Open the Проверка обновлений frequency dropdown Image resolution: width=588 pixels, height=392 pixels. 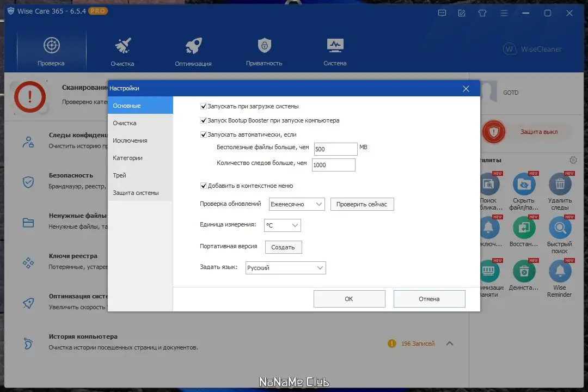click(x=297, y=204)
